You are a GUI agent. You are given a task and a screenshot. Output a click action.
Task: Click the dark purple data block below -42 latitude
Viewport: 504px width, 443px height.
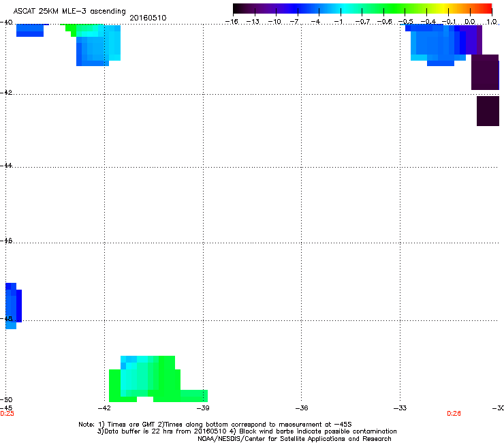(x=488, y=111)
